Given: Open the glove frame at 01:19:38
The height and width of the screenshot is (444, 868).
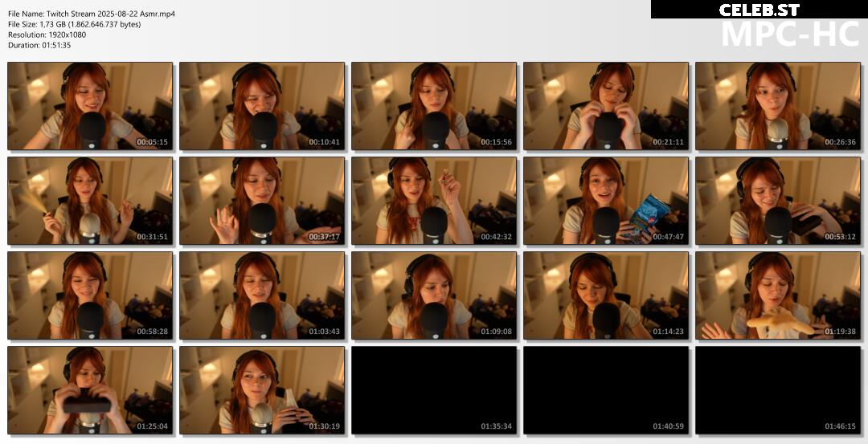Looking at the screenshot, I should pos(778,295).
